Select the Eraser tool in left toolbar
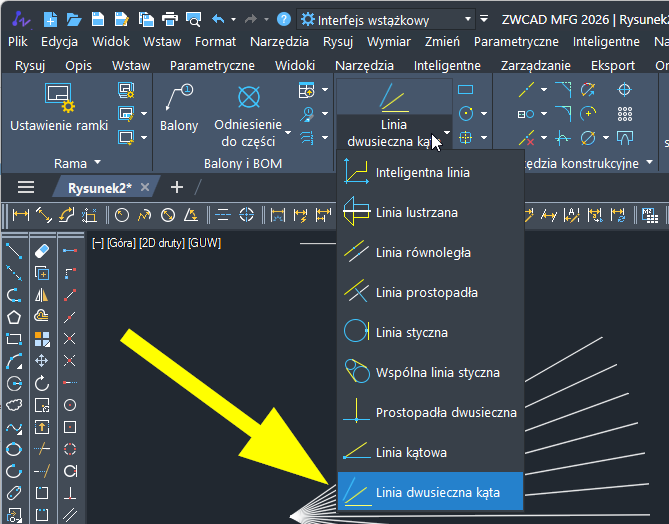 [42, 250]
